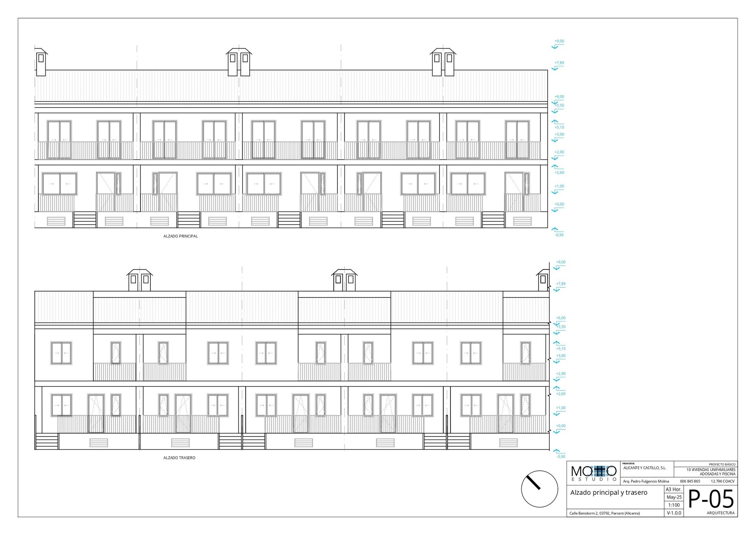756x535 pixels.
Task: Click the V-1.0.0 version cell
Action: pyautogui.click(x=674, y=513)
